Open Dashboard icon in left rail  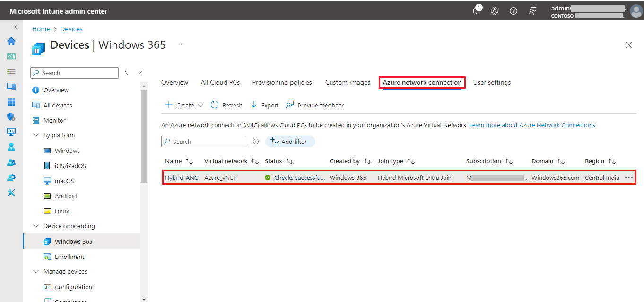(11, 56)
